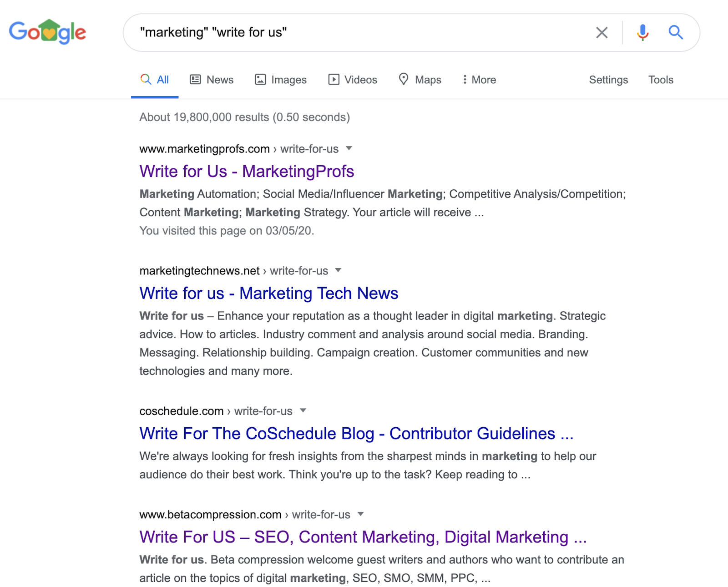Click the Google logo
The width and height of the screenshot is (728, 587).
[47, 32]
